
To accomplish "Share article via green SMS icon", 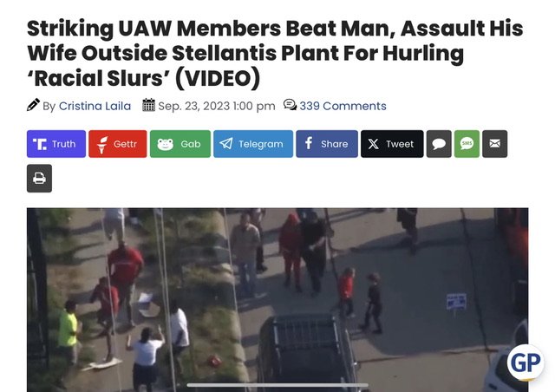I will (x=467, y=144).
